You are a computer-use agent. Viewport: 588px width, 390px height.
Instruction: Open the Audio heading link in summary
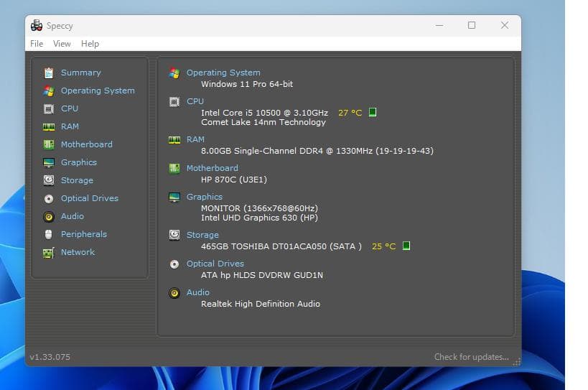click(x=198, y=292)
